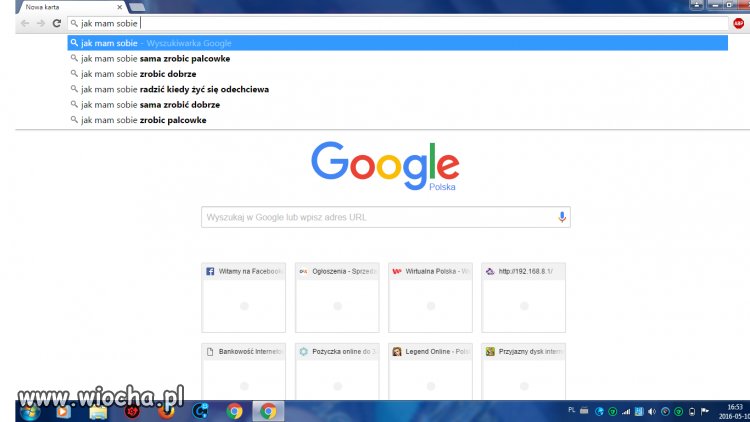The image size is (750, 422).
Task: Click the first unhighlighted Chrome taskbar icon
Action: point(234,411)
